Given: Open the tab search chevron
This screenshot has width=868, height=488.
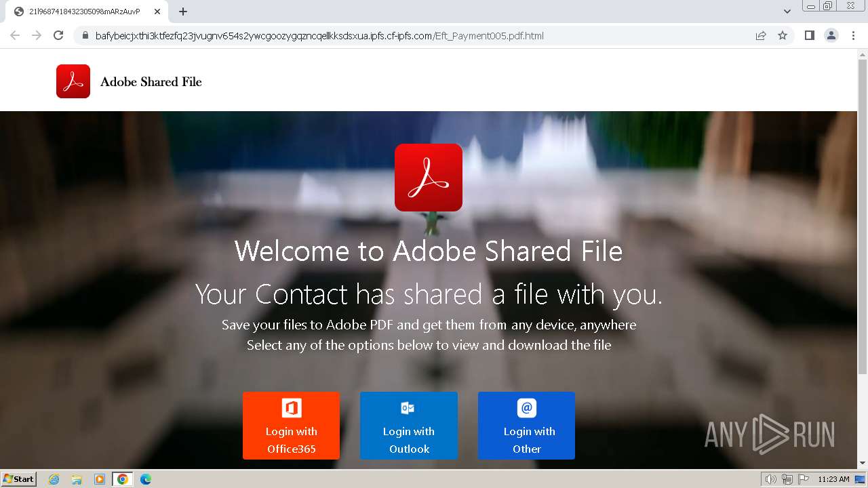Looking at the screenshot, I should (787, 12).
